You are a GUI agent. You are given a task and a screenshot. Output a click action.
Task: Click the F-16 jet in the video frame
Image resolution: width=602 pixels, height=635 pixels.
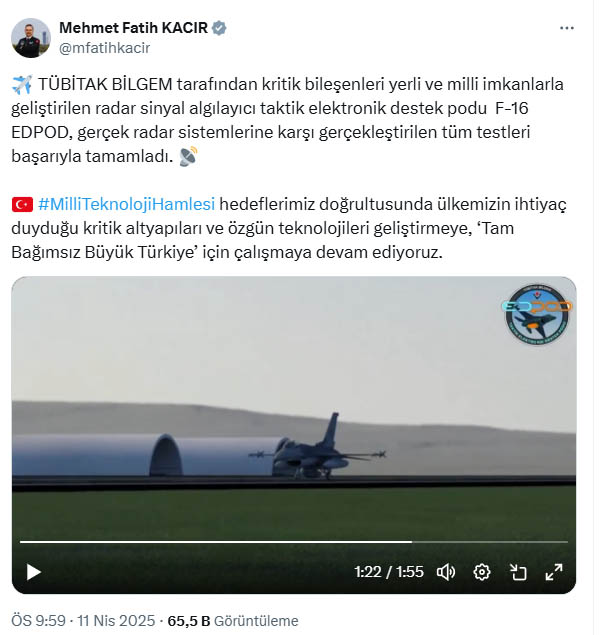(317, 448)
